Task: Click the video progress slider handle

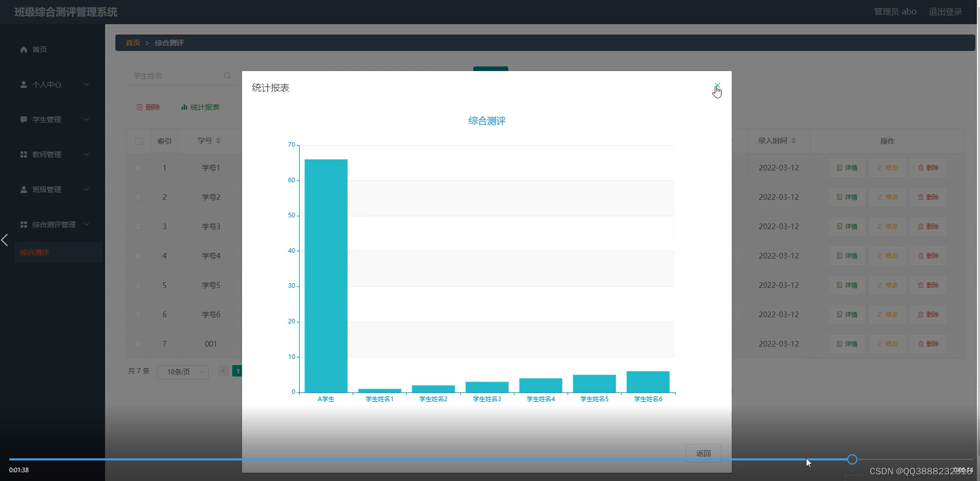Action: click(852, 459)
